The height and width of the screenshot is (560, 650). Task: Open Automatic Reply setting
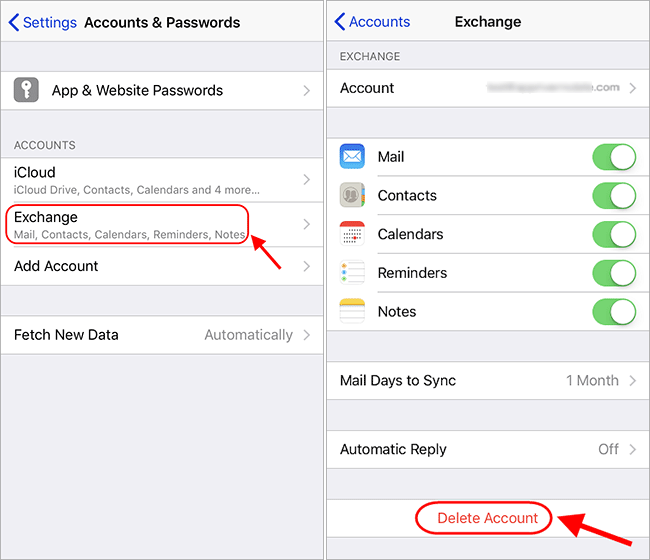tap(488, 449)
